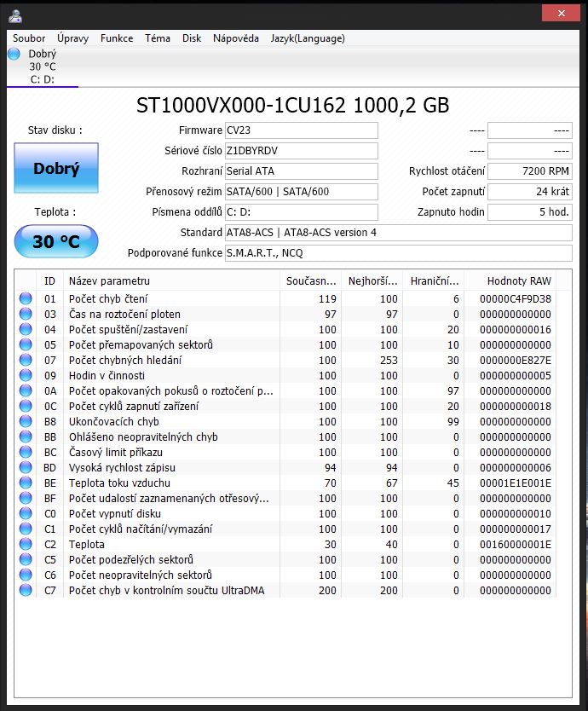Click status orb for C0 Počet vypnutí disku
The height and width of the screenshot is (711, 588).
click(26, 513)
